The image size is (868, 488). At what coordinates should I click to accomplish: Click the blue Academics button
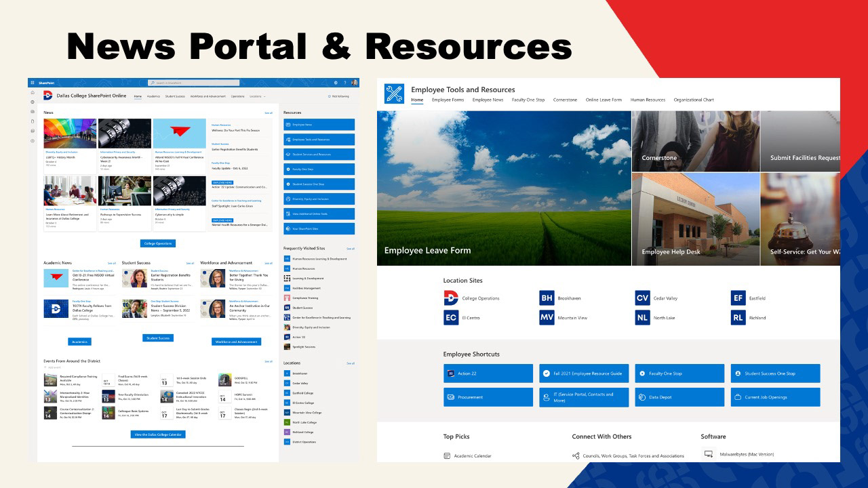click(x=79, y=342)
